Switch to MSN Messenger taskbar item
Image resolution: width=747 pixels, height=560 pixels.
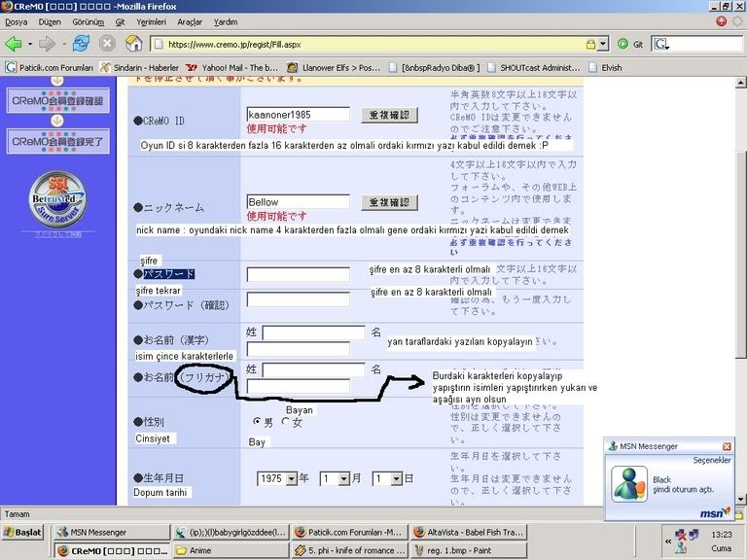click(x=111, y=533)
